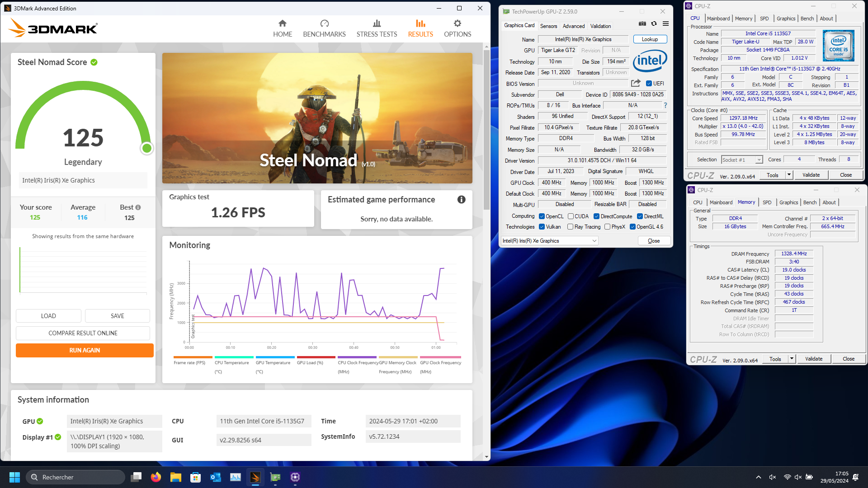868x488 pixels.
Task: Click the GPU-Z refresh icon
Action: (x=654, y=23)
